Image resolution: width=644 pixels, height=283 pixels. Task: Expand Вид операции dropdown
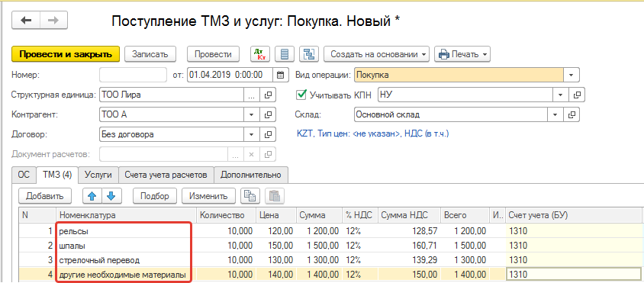click(571, 76)
